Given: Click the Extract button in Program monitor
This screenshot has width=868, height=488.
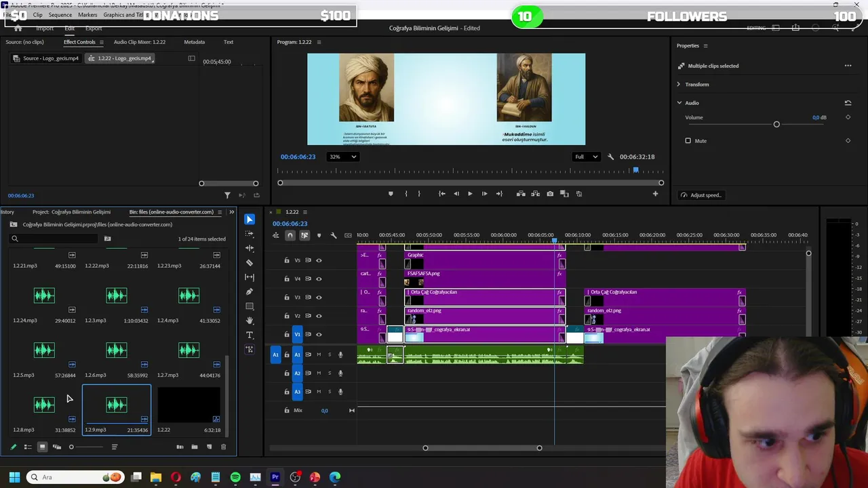Looking at the screenshot, I should [535, 194].
